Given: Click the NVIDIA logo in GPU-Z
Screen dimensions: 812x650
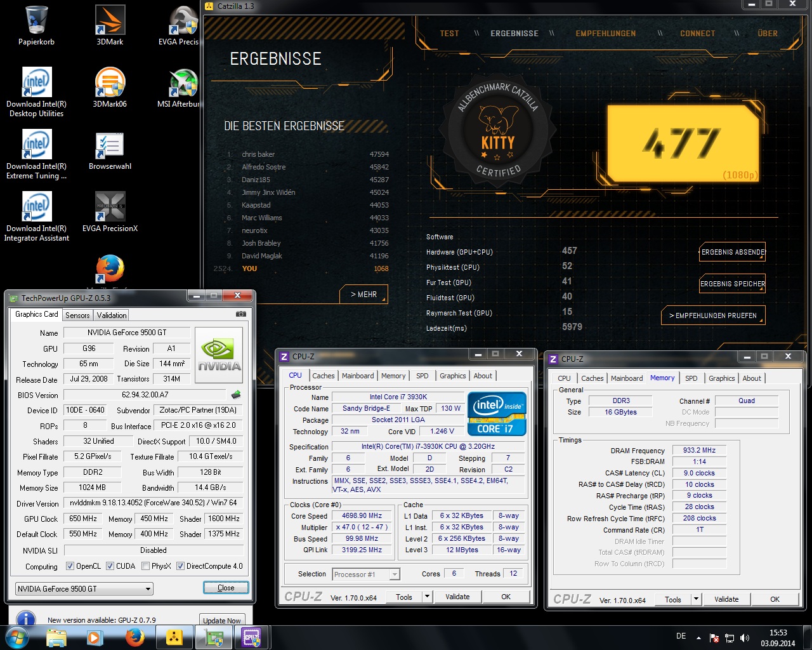Looking at the screenshot, I should click(x=219, y=355).
